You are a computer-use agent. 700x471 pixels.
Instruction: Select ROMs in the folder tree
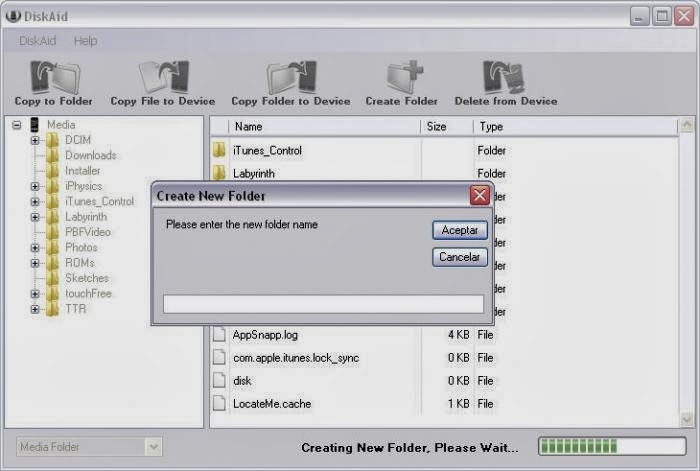79,263
